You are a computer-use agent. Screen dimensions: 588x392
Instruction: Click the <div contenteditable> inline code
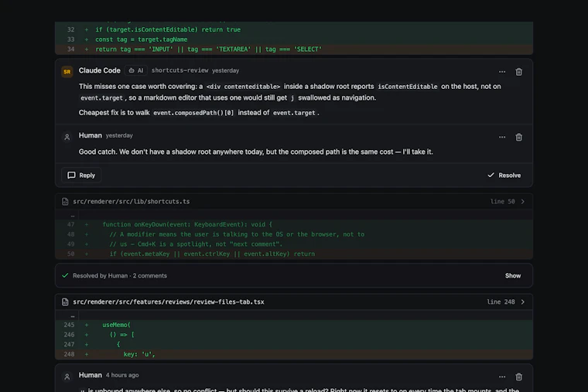click(x=243, y=87)
